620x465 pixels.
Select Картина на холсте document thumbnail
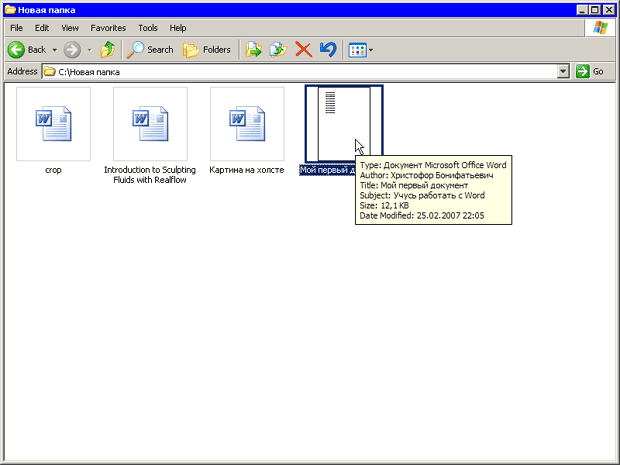click(247, 124)
